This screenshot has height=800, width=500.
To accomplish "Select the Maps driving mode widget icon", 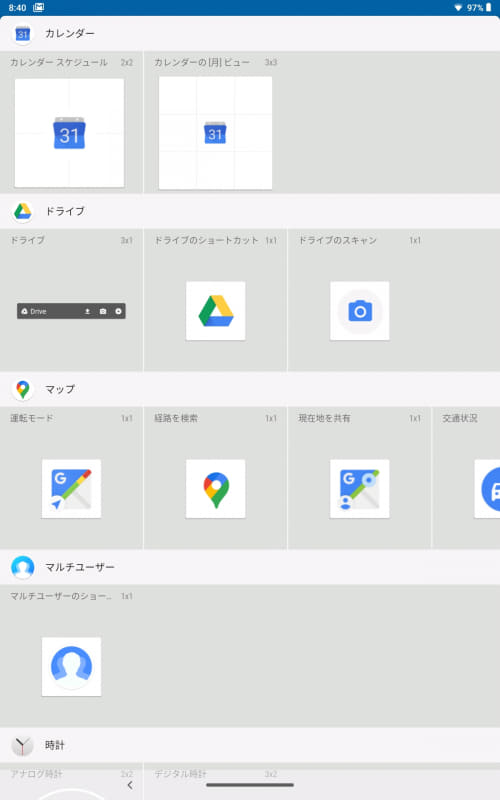I will pyautogui.click(x=71, y=489).
